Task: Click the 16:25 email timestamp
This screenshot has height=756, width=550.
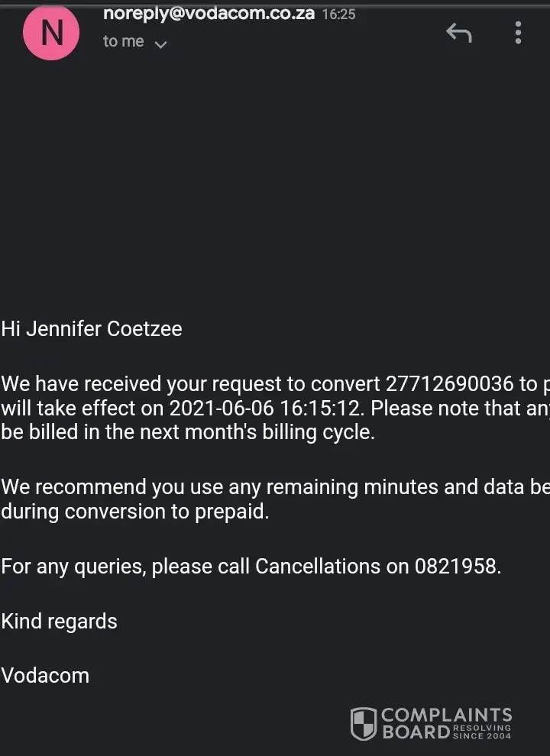Action: tap(338, 15)
